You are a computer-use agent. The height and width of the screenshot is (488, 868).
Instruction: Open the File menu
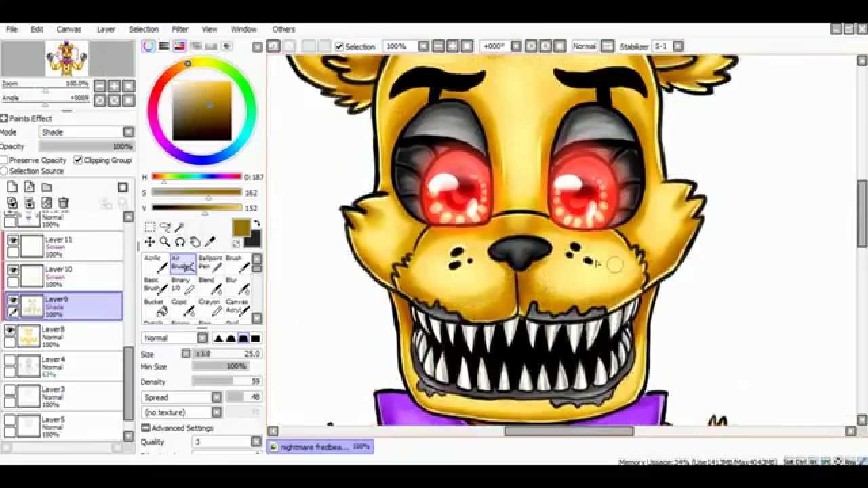tap(12, 29)
